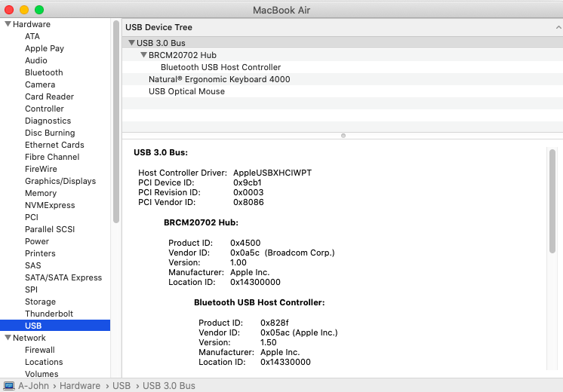The height and width of the screenshot is (392, 563).
Task: Click the green zoom window button
Action: tap(39, 10)
